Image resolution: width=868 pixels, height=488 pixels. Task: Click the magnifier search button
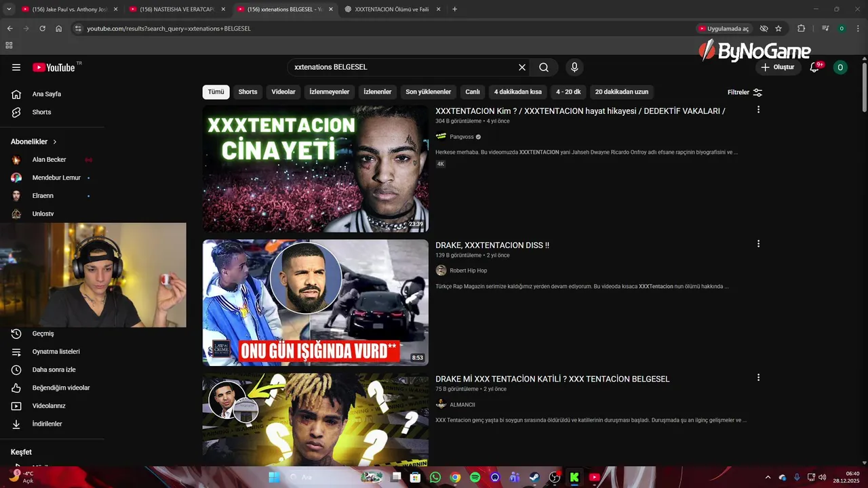(544, 67)
